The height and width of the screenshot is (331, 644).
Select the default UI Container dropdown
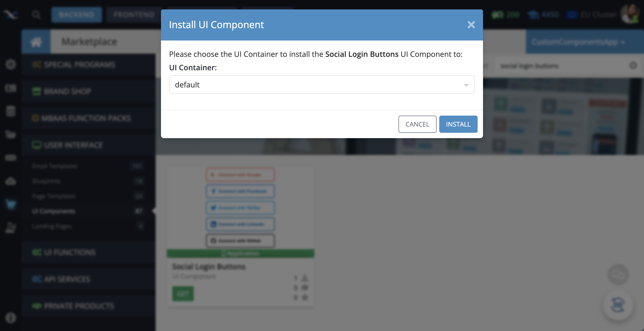pyautogui.click(x=322, y=84)
